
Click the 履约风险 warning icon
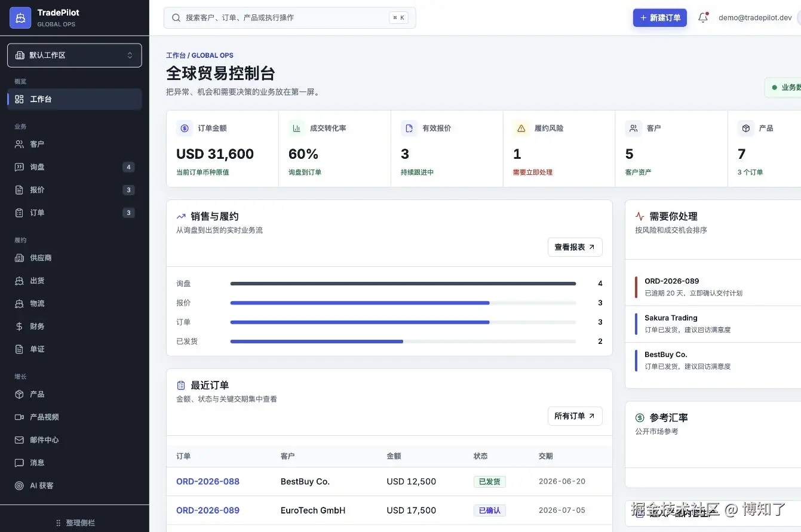[x=521, y=128]
